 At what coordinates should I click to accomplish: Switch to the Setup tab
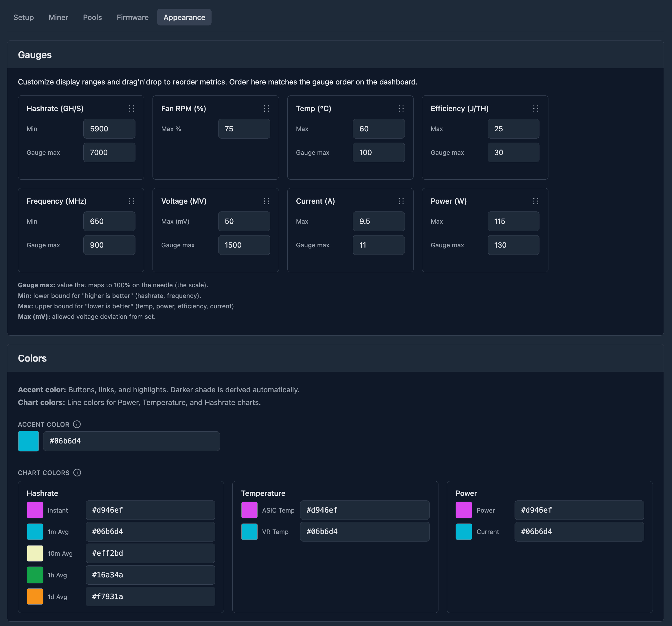pyautogui.click(x=24, y=17)
